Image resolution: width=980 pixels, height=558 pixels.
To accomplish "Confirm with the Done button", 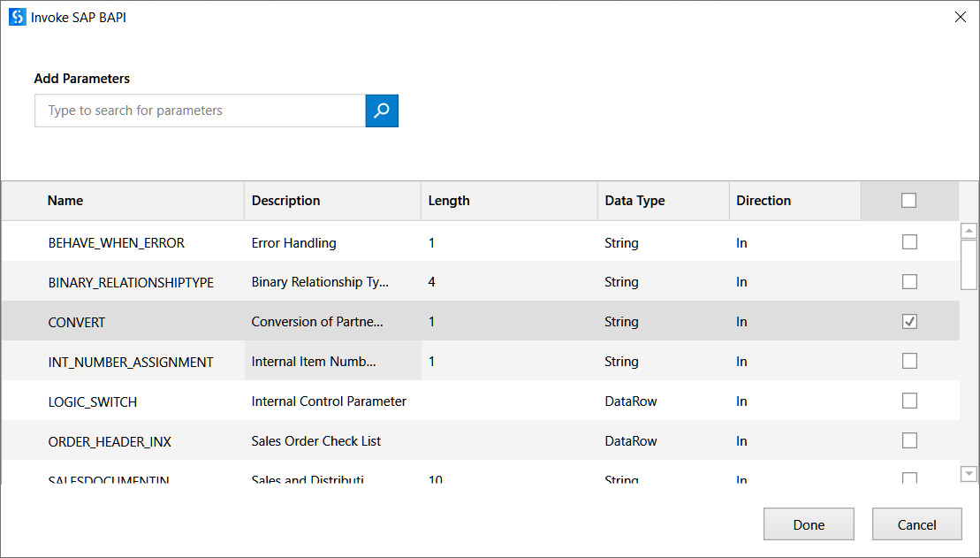I will click(809, 524).
